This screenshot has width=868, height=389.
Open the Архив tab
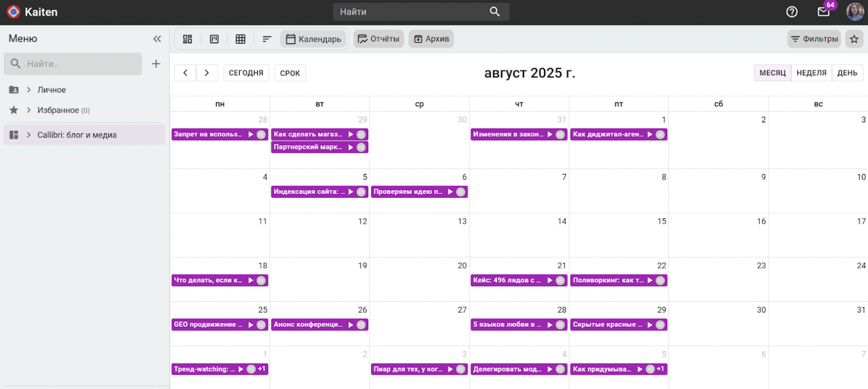click(431, 39)
